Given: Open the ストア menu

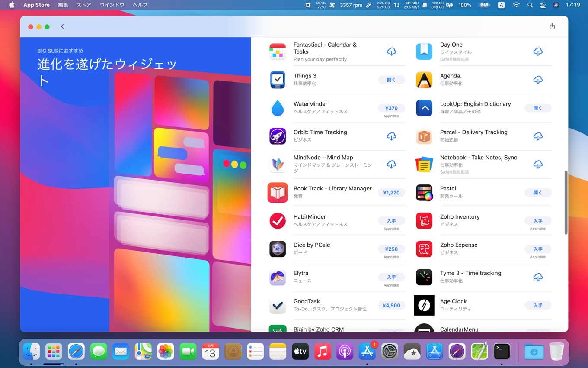Looking at the screenshot, I should (84, 5).
